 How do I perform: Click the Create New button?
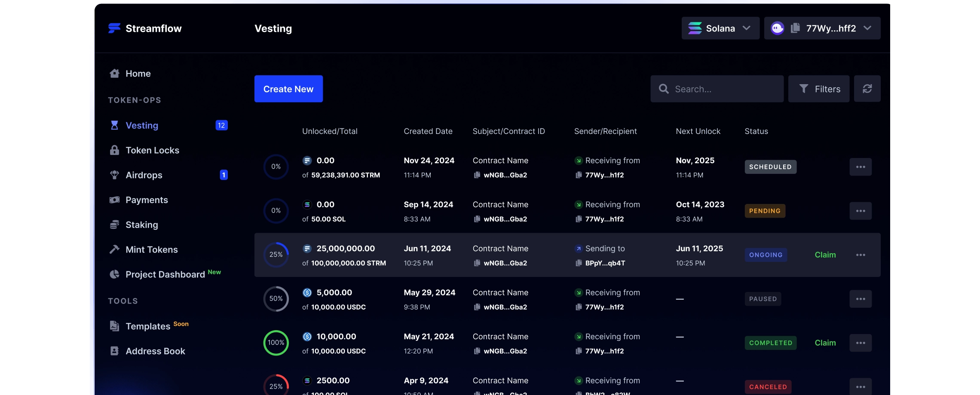[x=288, y=89]
